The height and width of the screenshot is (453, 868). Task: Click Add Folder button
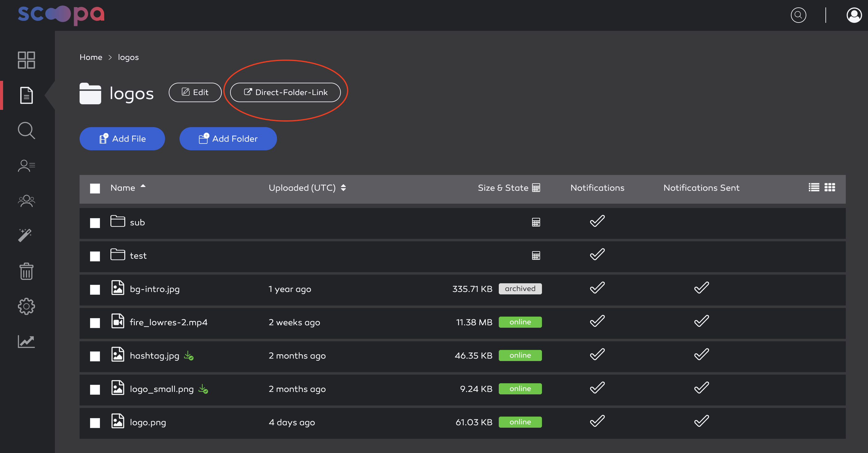pyautogui.click(x=228, y=139)
